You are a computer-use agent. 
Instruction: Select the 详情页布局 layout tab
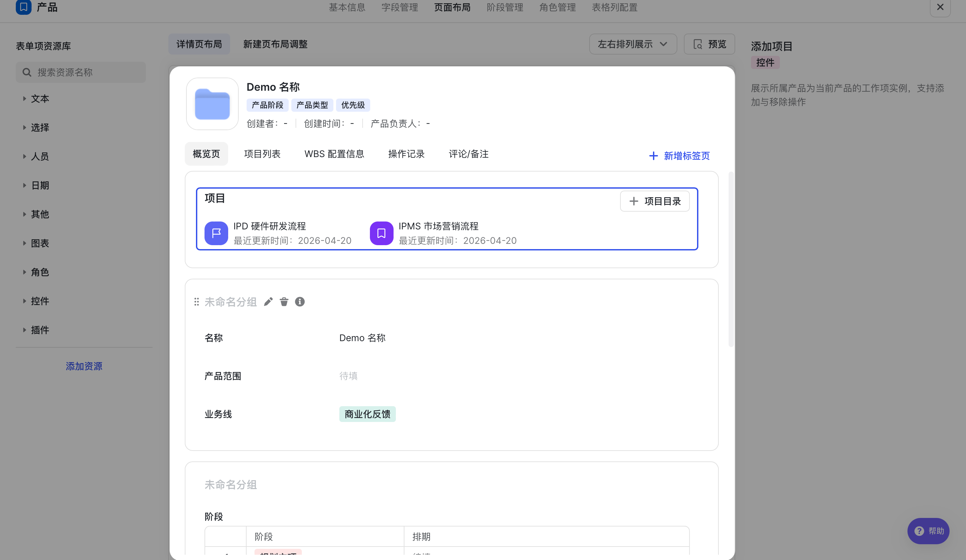(199, 44)
